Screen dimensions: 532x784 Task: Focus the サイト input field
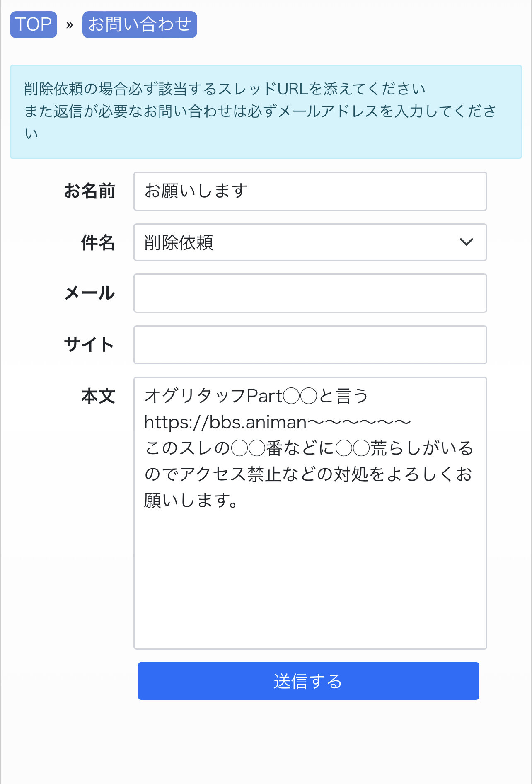(310, 345)
